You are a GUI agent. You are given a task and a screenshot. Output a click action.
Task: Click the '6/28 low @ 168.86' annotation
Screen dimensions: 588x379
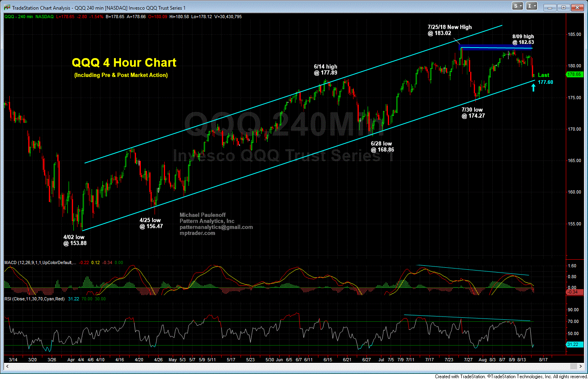pyautogui.click(x=382, y=146)
